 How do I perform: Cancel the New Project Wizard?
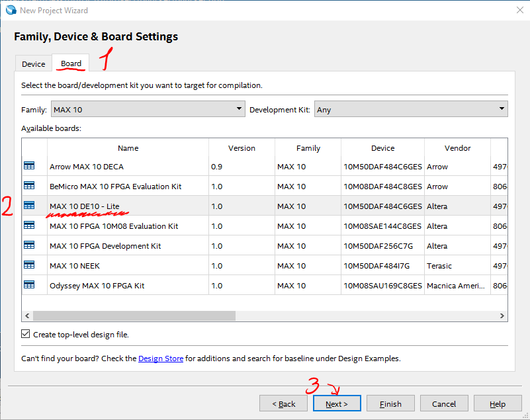[x=444, y=403]
